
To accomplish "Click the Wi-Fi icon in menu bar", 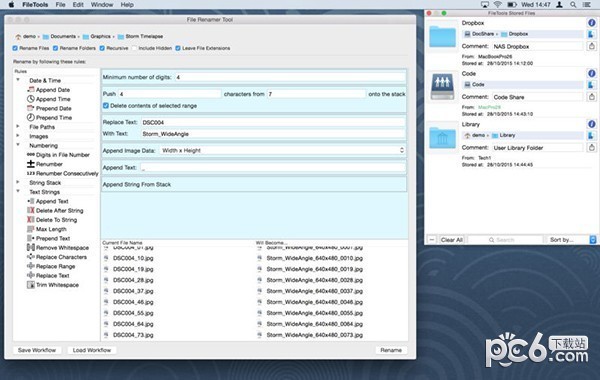I will pos(497,5).
